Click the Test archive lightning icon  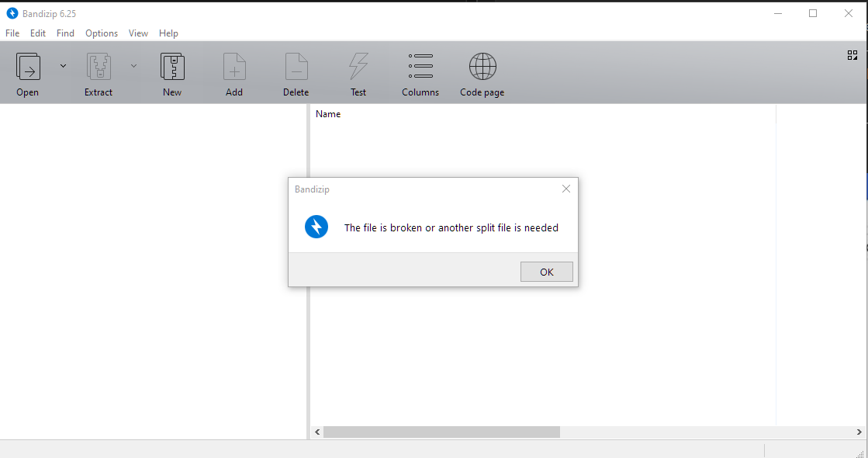point(358,67)
